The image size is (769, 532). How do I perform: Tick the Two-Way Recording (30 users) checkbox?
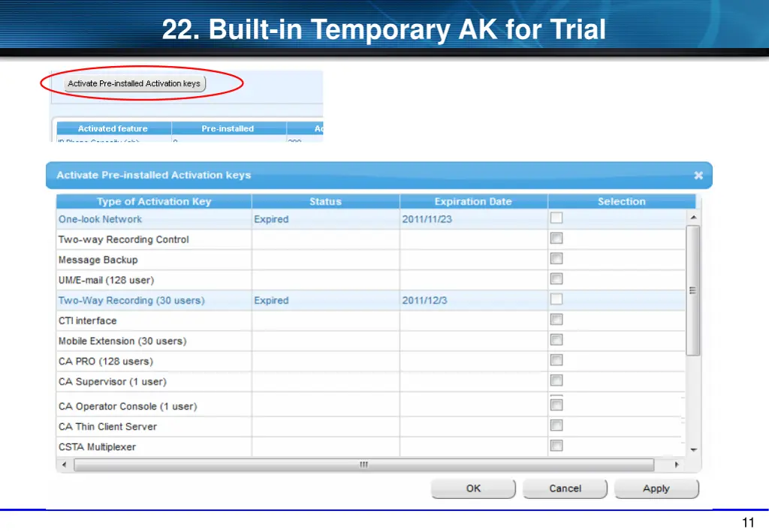click(556, 299)
